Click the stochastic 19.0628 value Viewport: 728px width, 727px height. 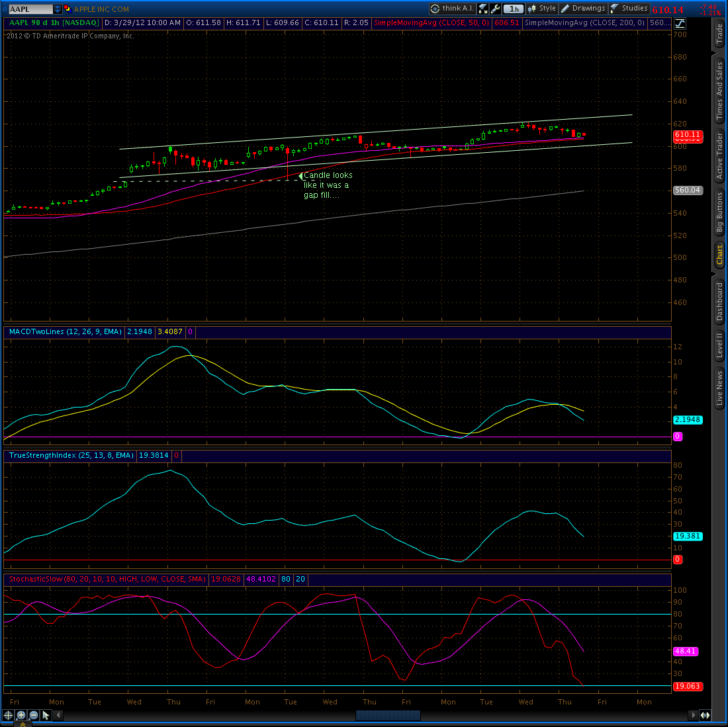(226, 579)
